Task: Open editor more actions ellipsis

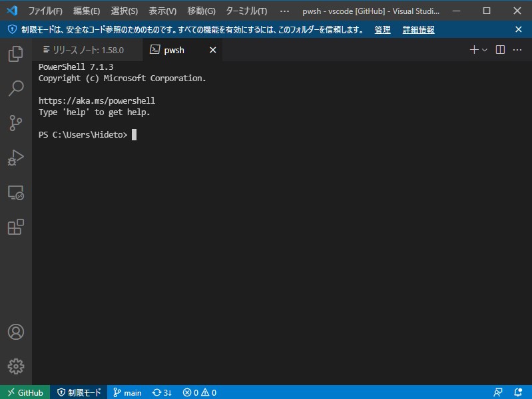Action: (x=517, y=50)
